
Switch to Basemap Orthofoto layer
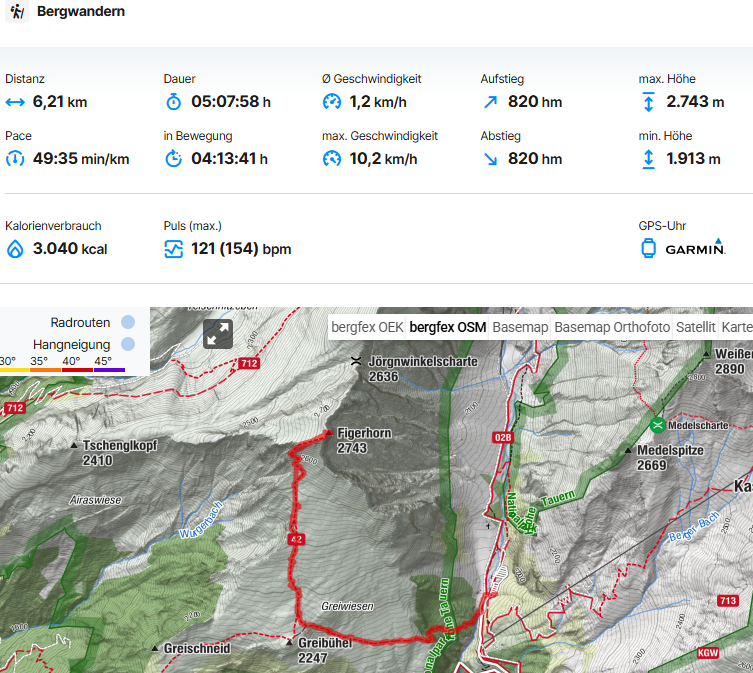click(x=612, y=327)
